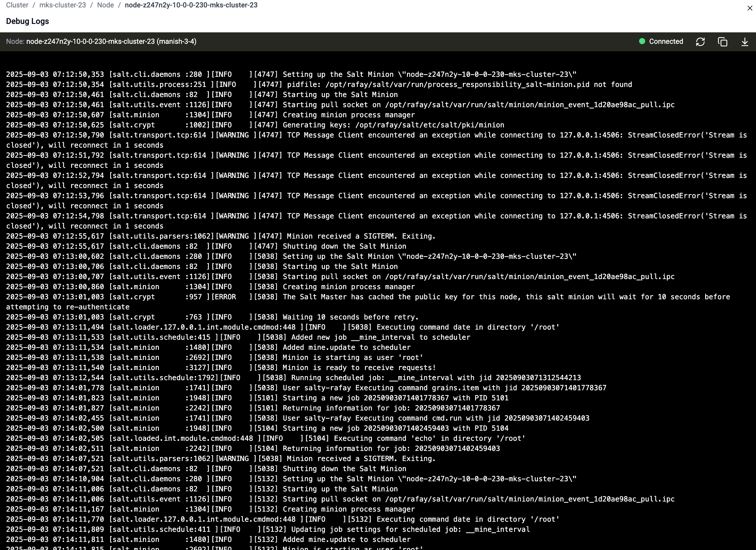Close the Debug Logs panel
Image resolution: width=756 pixels, height=550 pixels.
click(750, 8)
